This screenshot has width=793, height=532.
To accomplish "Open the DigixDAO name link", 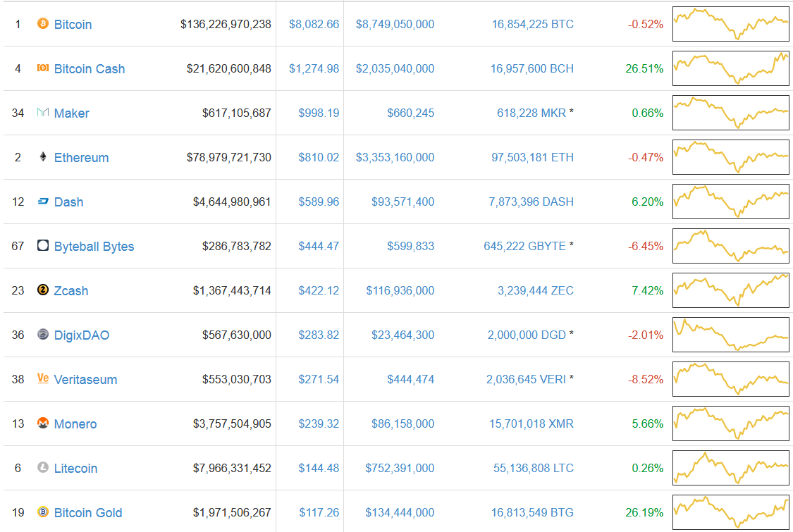I will click(82, 335).
